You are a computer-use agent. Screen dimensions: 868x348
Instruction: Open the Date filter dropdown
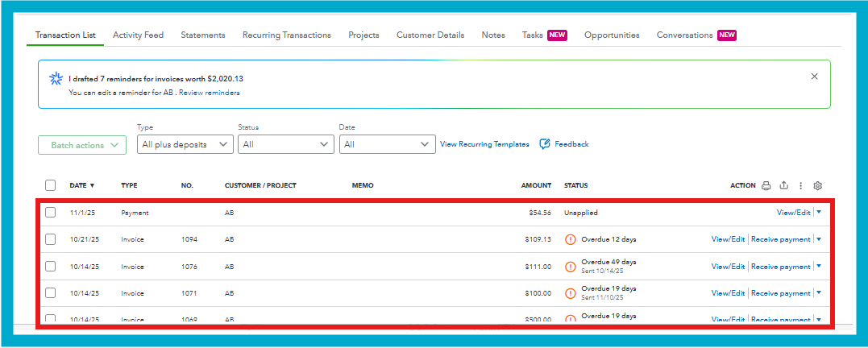coord(387,144)
